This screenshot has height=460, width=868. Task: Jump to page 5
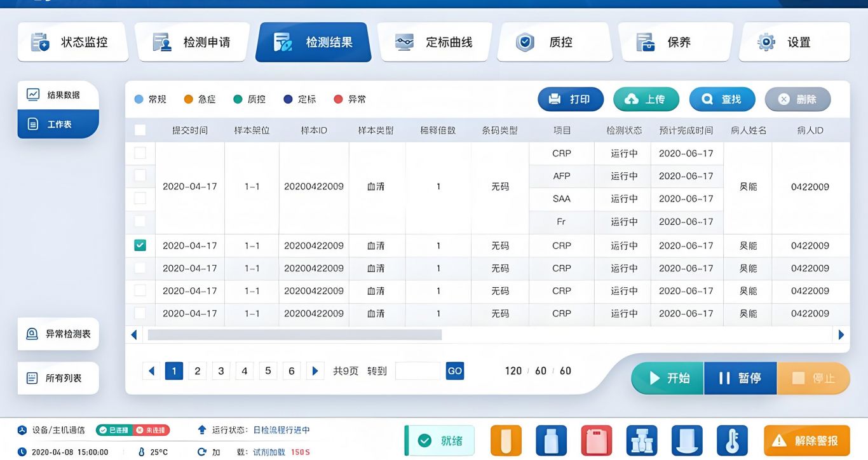click(x=268, y=371)
